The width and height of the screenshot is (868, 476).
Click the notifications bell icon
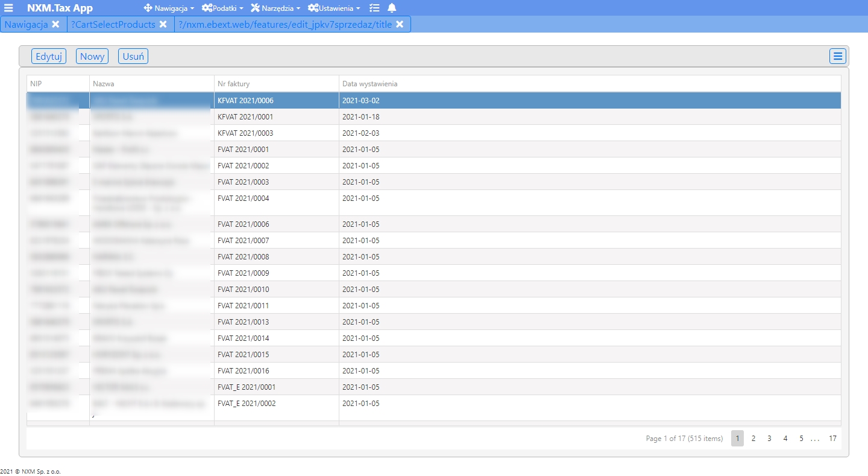pos(392,8)
